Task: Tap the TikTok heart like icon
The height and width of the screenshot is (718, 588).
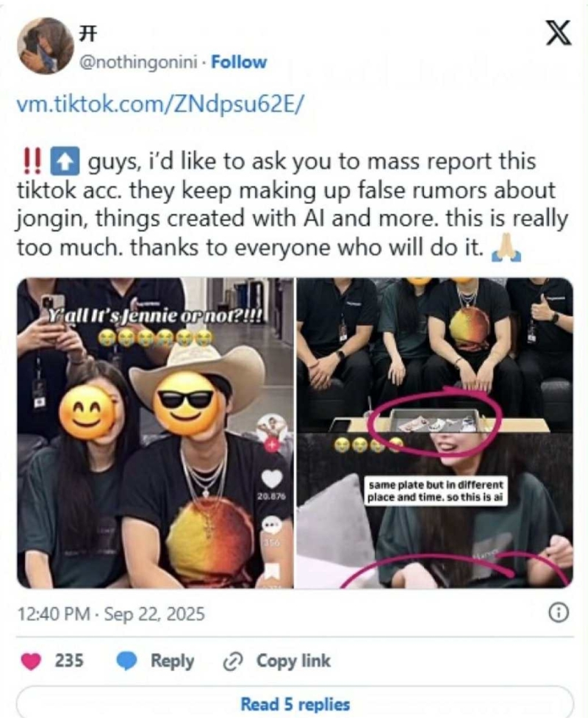Action: 271,478
